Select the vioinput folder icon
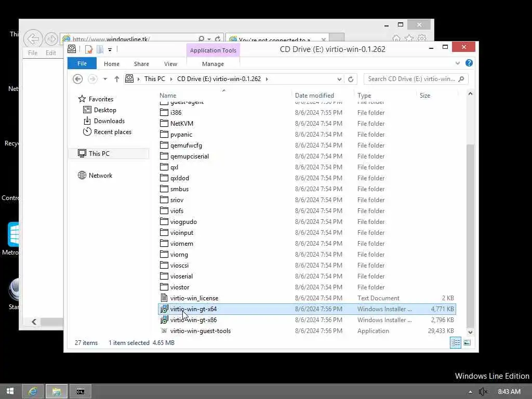The height and width of the screenshot is (399, 532). pos(164,232)
